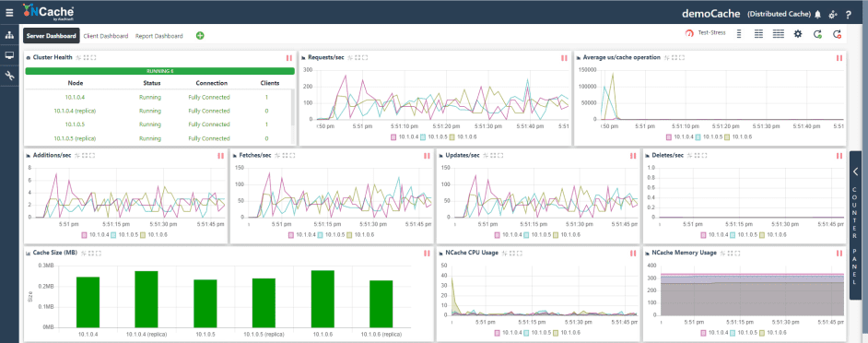
Task: Pause the Deletes/sec chart
Action: pos(839,156)
